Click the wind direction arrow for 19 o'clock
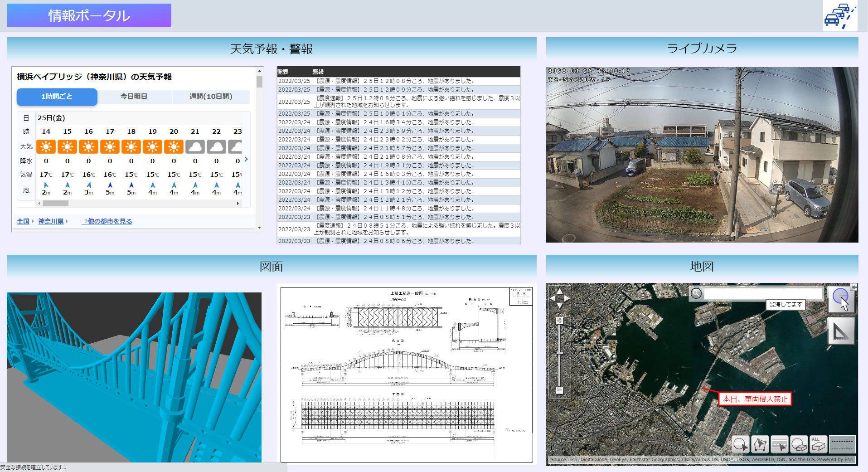Image resolution: width=868 pixels, height=472 pixels. click(153, 185)
